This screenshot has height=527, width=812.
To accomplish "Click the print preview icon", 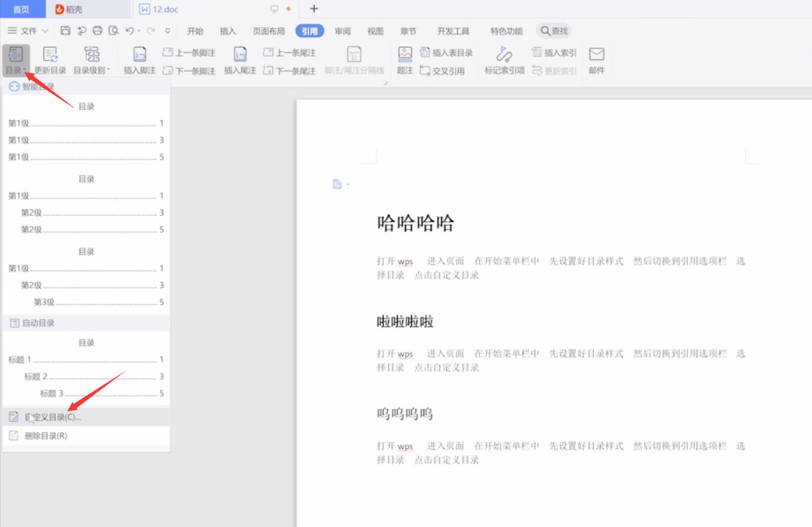I will (114, 31).
